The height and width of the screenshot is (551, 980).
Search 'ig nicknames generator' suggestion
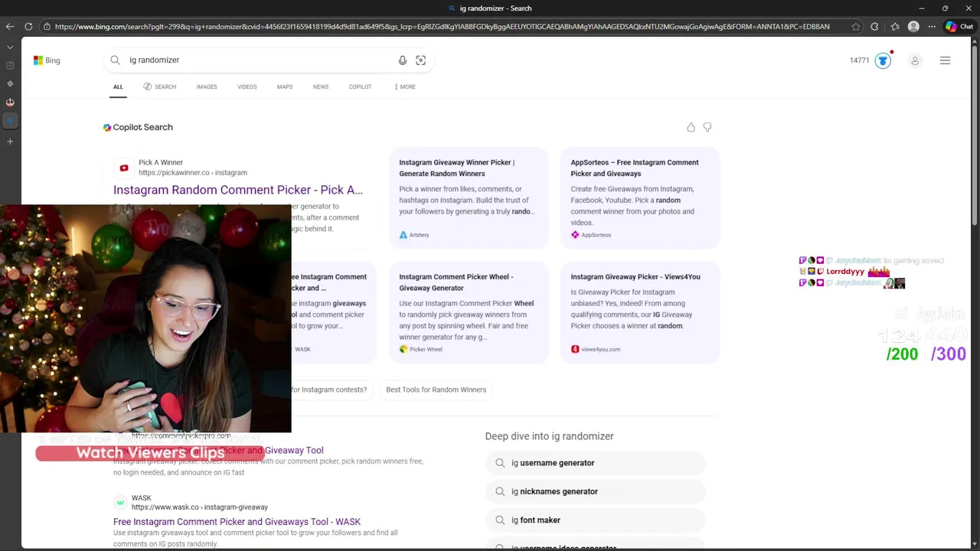[595, 491]
